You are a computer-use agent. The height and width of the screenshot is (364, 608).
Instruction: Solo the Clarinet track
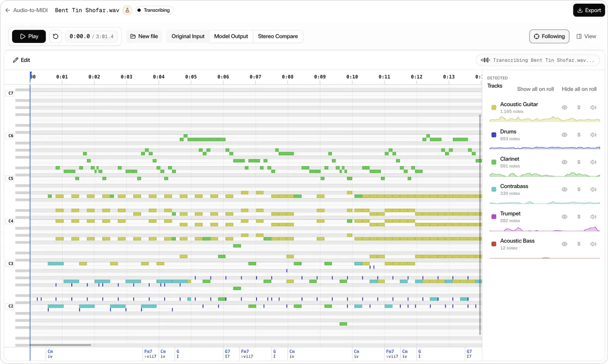(579, 162)
